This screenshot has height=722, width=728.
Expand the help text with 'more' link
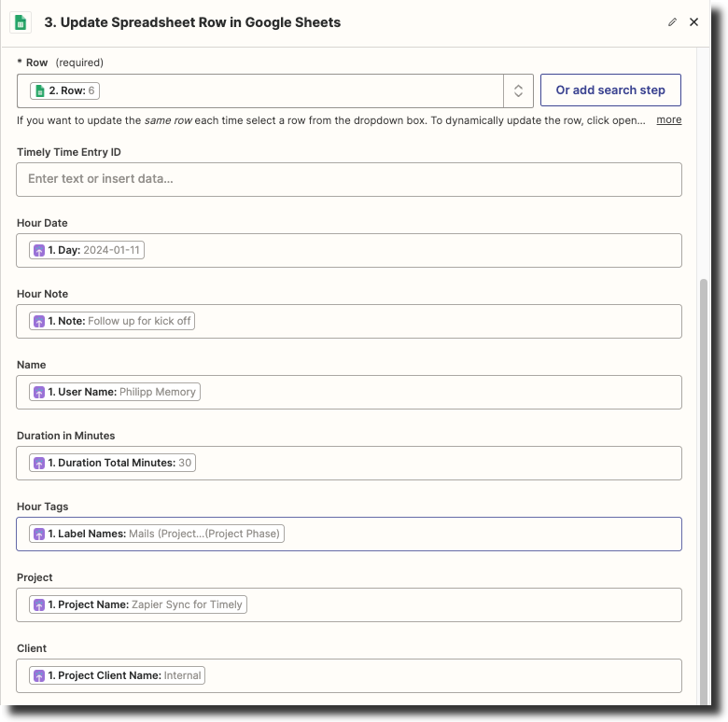point(668,120)
